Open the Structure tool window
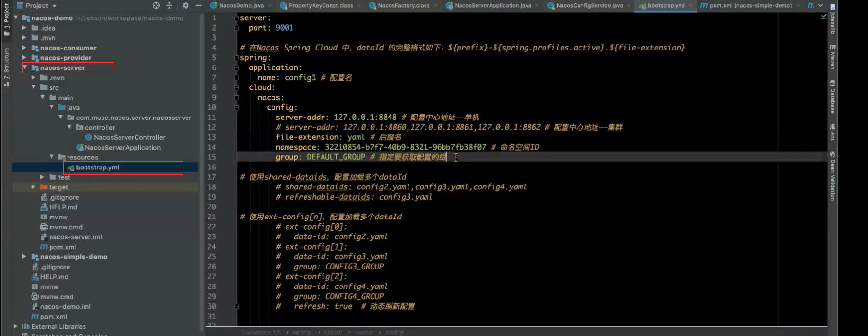Screen dimensions: 868x336 point(6,67)
